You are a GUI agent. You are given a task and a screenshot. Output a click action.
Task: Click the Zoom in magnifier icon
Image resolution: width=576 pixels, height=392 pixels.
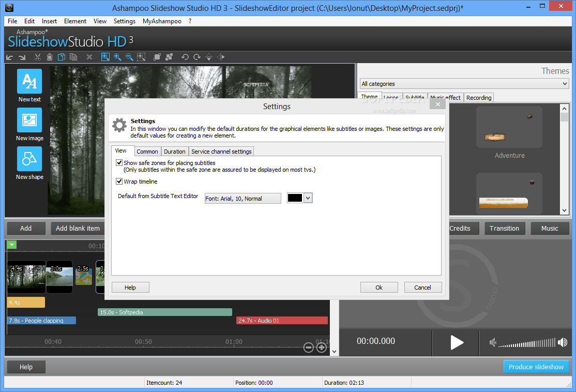117,57
